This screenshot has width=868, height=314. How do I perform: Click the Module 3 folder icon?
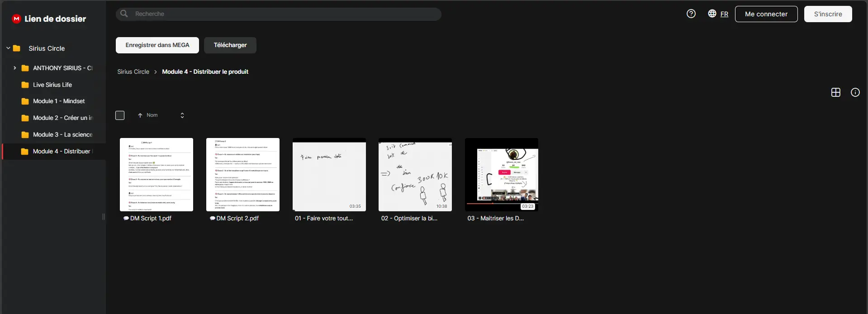pyautogui.click(x=25, y=135)
